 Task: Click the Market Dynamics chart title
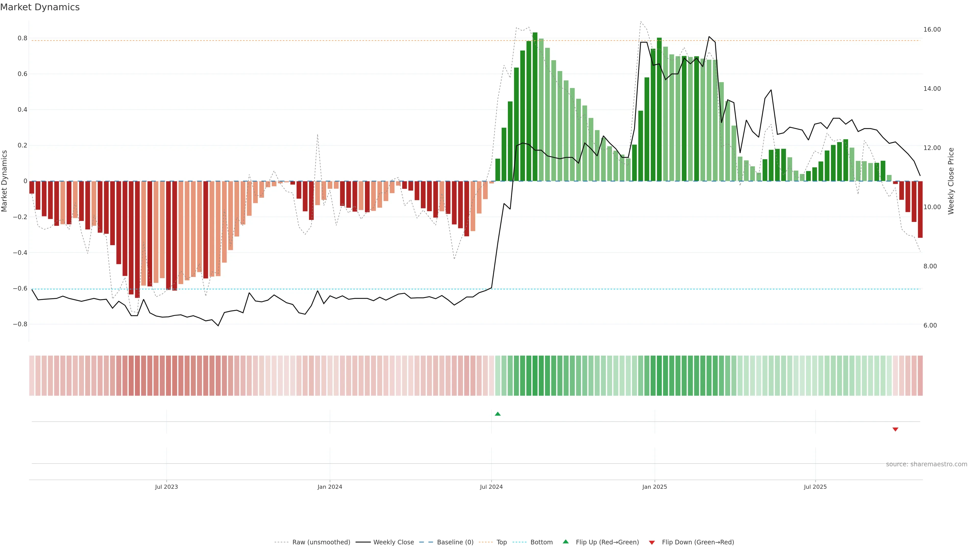click(40, 7)
